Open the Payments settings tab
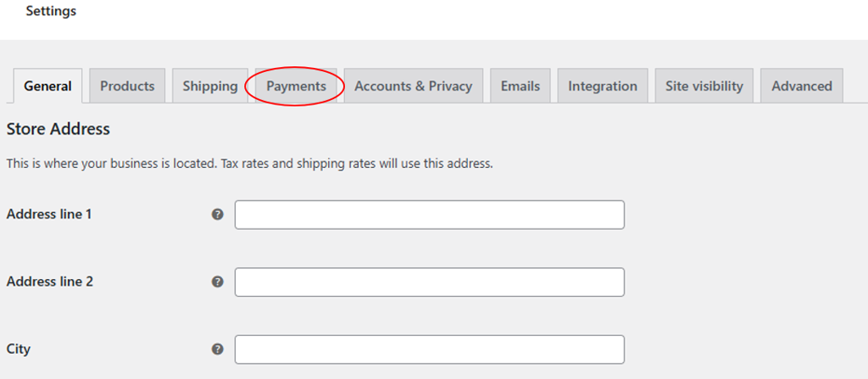Viewport: 868px width, 379px height. tap(296, 86)
